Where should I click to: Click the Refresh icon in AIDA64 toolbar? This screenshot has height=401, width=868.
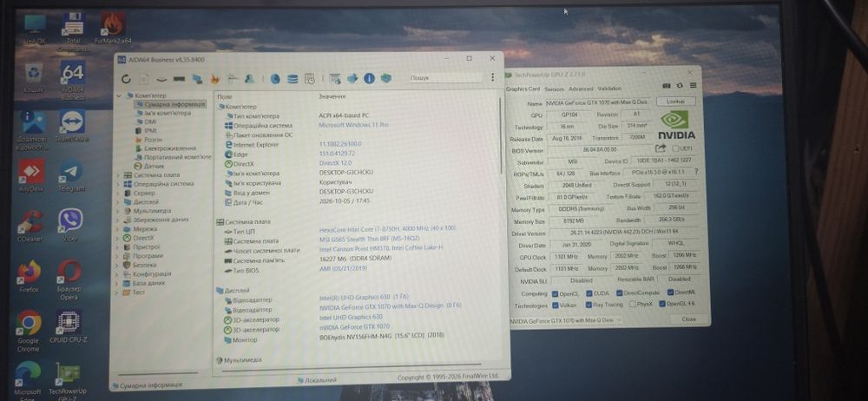pos(126,79)
